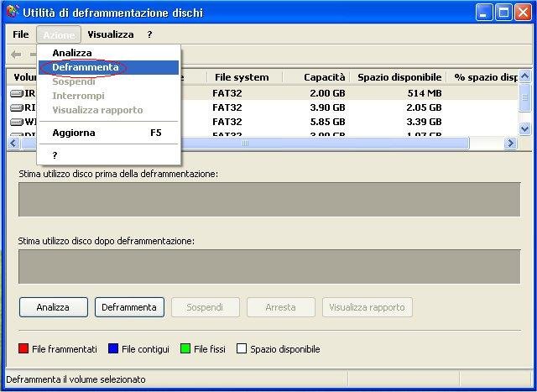Click the Deframmenta button

(x=129, y=307)
